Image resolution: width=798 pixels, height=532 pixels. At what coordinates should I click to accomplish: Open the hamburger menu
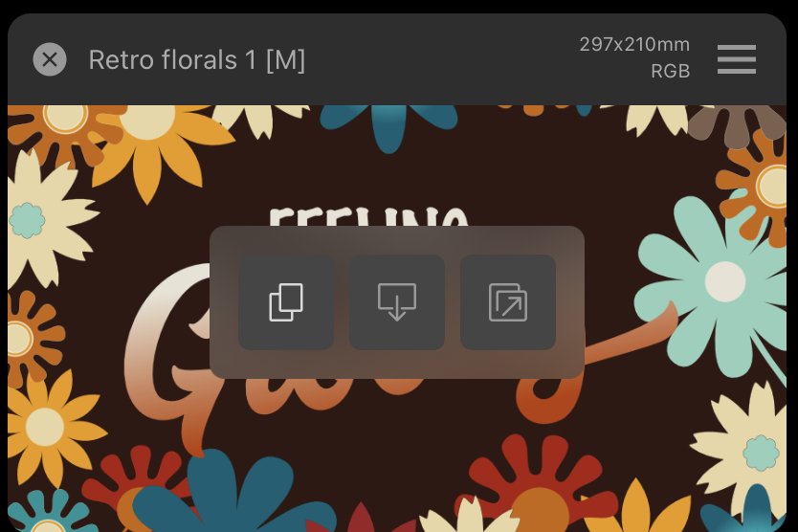[737, 59]
